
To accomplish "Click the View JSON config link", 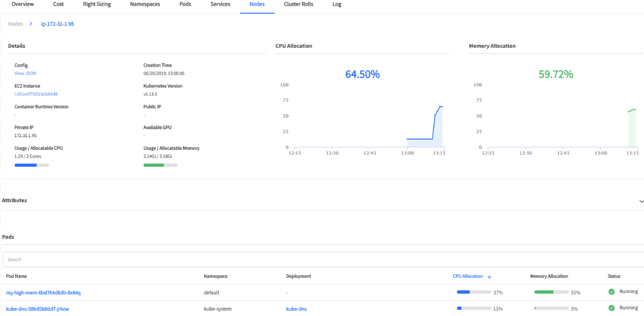I will 25,73.
